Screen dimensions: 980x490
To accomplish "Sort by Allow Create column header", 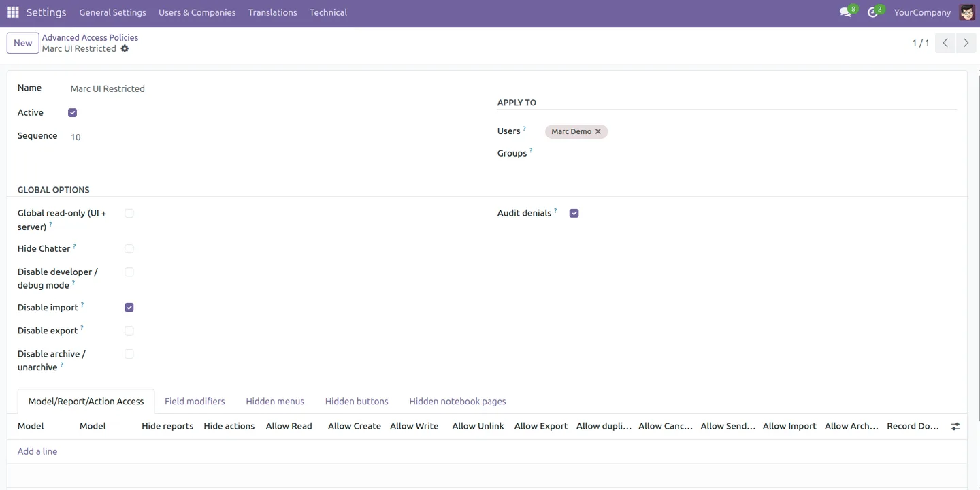I will [x=355, y=426].
